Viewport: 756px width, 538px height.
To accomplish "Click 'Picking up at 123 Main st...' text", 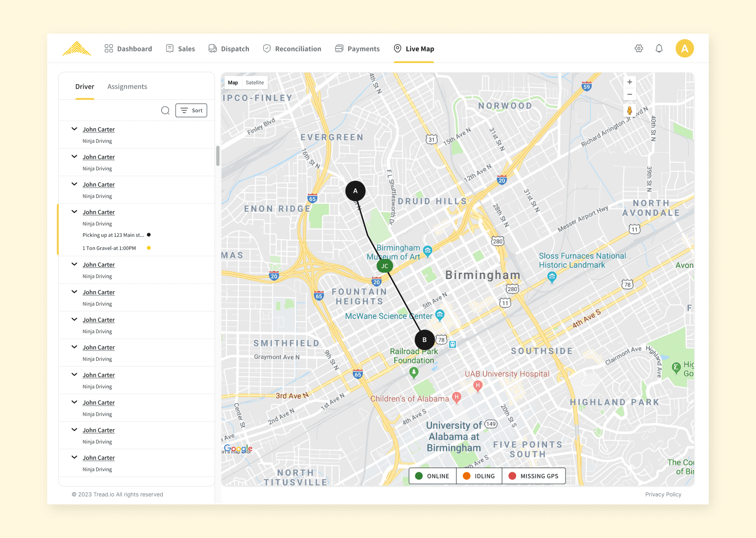I will 113,235.
